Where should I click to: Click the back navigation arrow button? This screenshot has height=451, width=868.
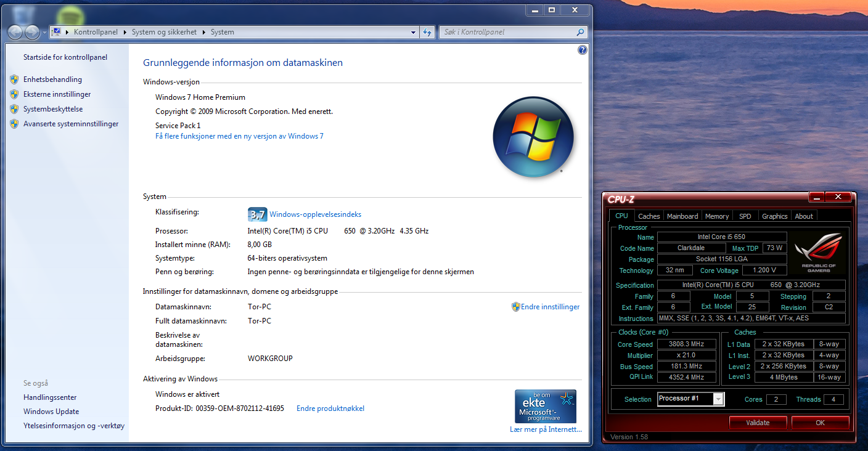[15, 32]
